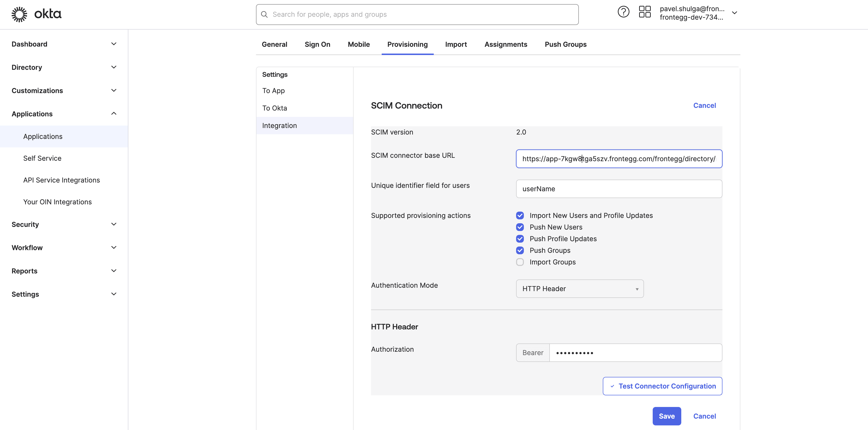Screen dimensions: 868x430
Task: Expand the Dashboard sidebar section
Action: pos(64,44)
